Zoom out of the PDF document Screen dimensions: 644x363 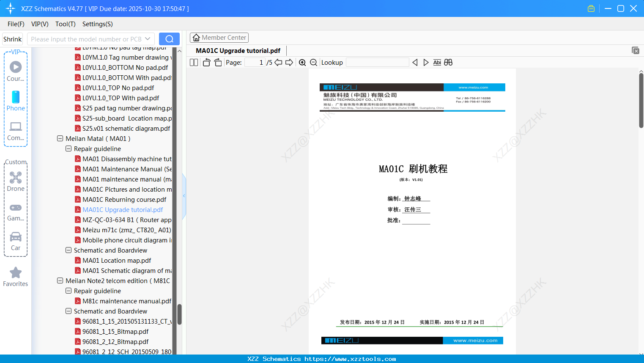[x=313, y=62]
